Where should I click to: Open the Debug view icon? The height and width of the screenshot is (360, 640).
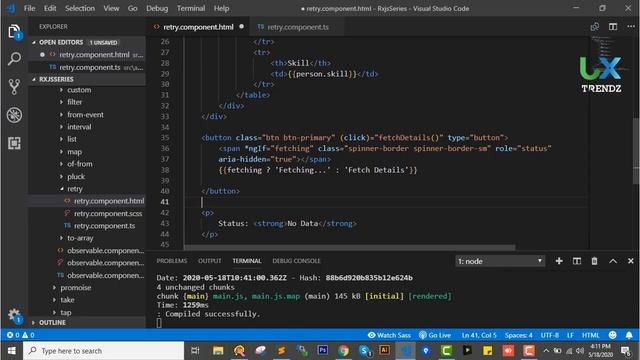[14, 115]
